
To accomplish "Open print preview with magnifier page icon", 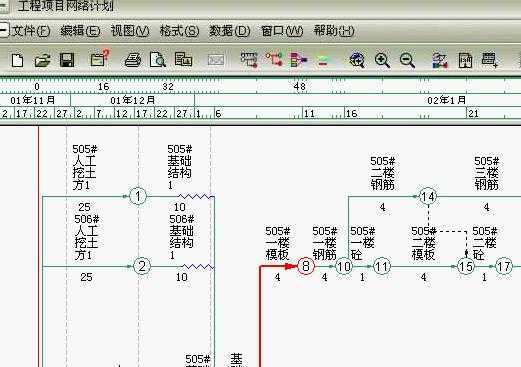I will coord(157,60).
